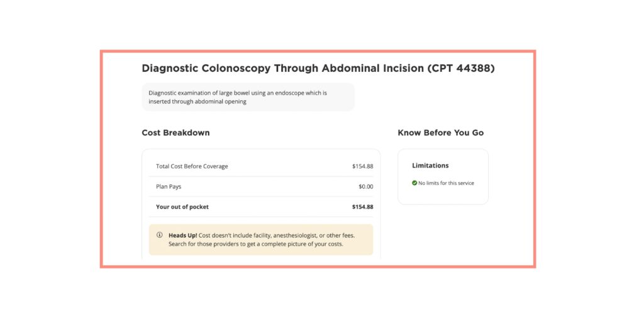The width and height of the screenshot is (644, 318).
Task: Select the Your out of pocket label
Action: (x=182, y=207)
